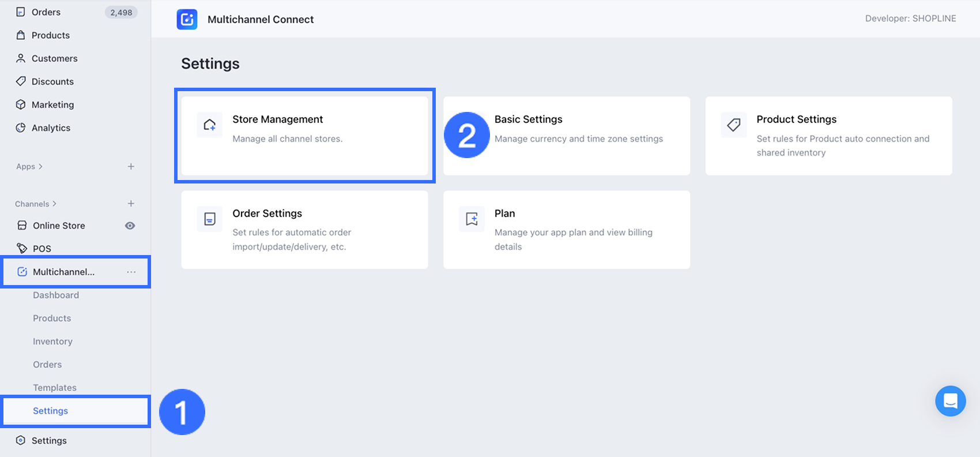
Task: Toggle the Online Store eye icon
Action: (130, 226)
